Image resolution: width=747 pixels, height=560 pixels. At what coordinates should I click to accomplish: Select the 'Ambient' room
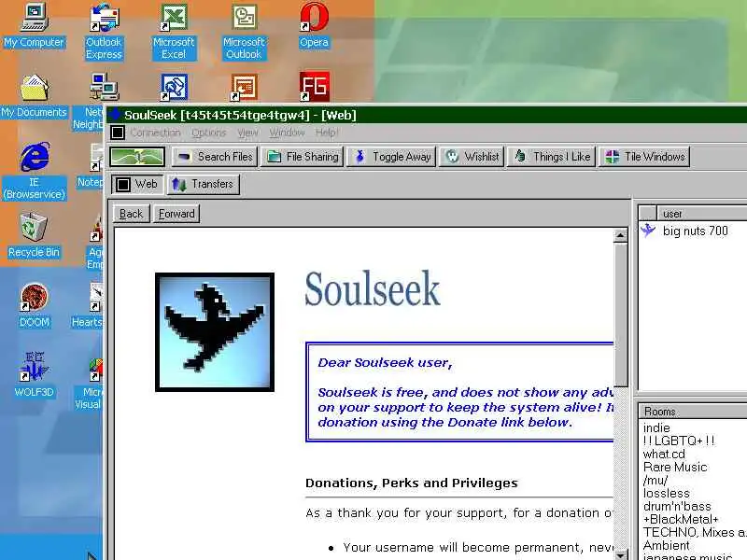[x=666, y=545]
